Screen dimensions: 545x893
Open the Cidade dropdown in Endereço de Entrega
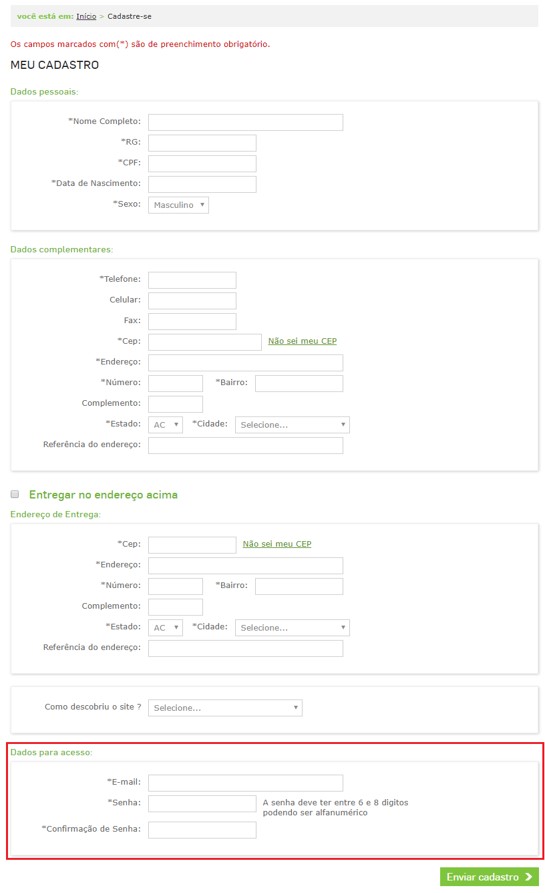click(x=292, y=628)
